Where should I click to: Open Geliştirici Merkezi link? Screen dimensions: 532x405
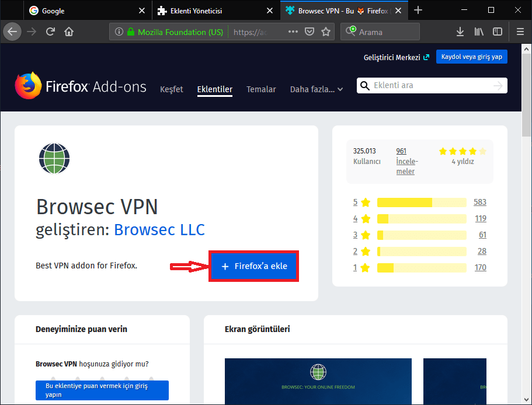pos(397,57)
